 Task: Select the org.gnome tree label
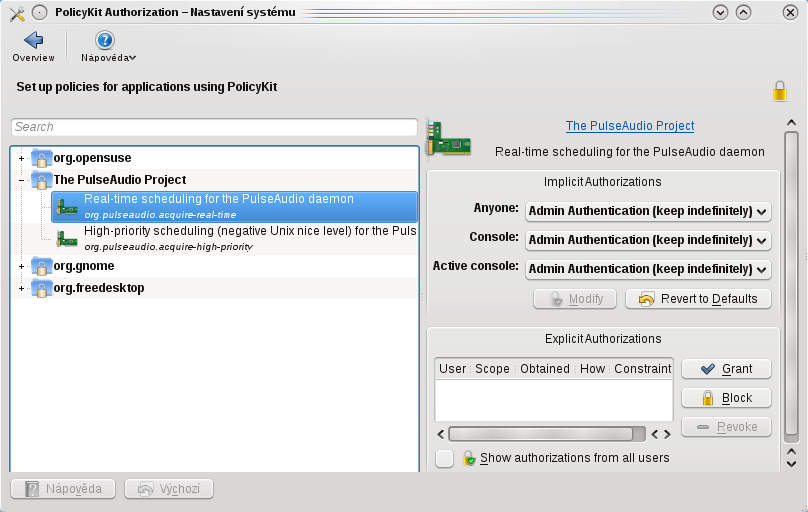click(84, 266)
